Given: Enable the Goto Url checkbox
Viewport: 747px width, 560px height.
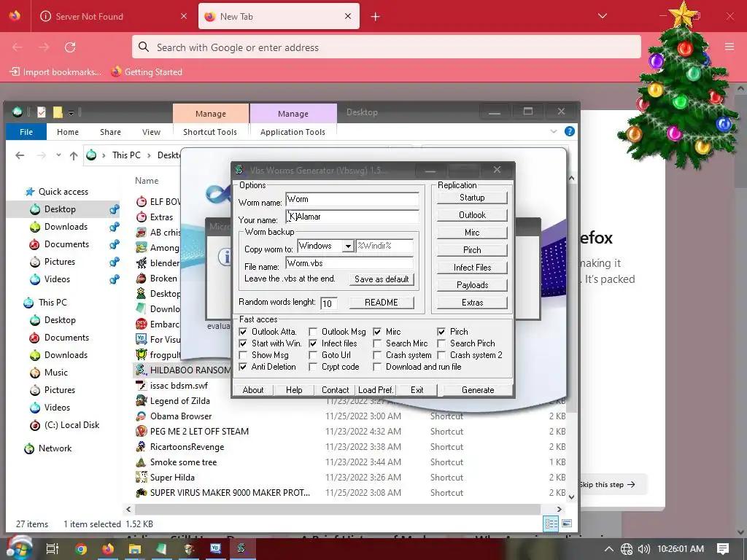Looking at the screenshot, I should point(313,355).
